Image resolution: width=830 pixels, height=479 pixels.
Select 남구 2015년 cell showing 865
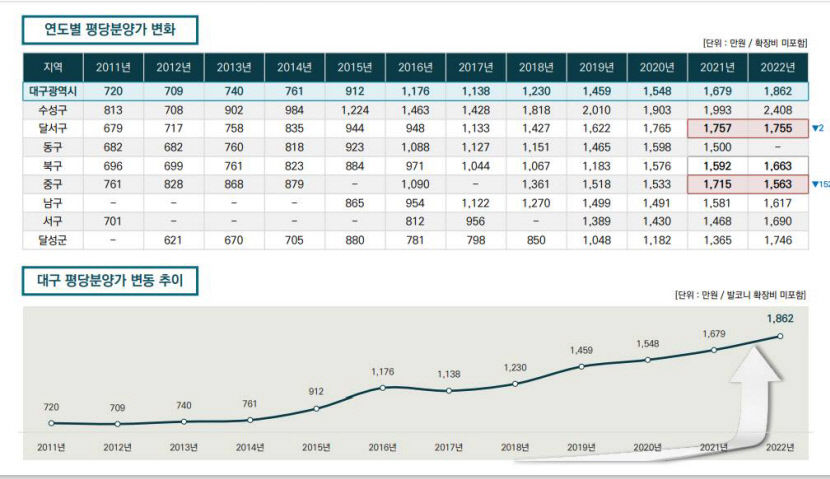coord(355,203)
